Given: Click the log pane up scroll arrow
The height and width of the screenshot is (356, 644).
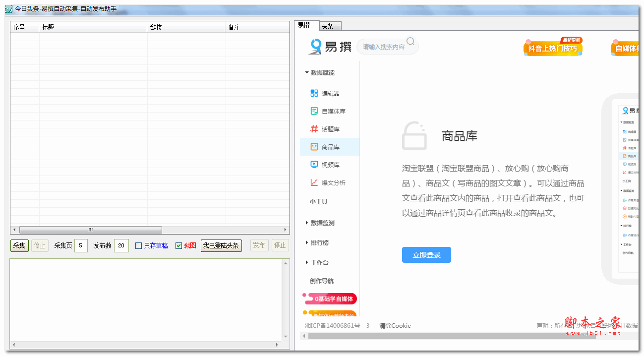Looking at the screenshot, I should tap(286, 263).
